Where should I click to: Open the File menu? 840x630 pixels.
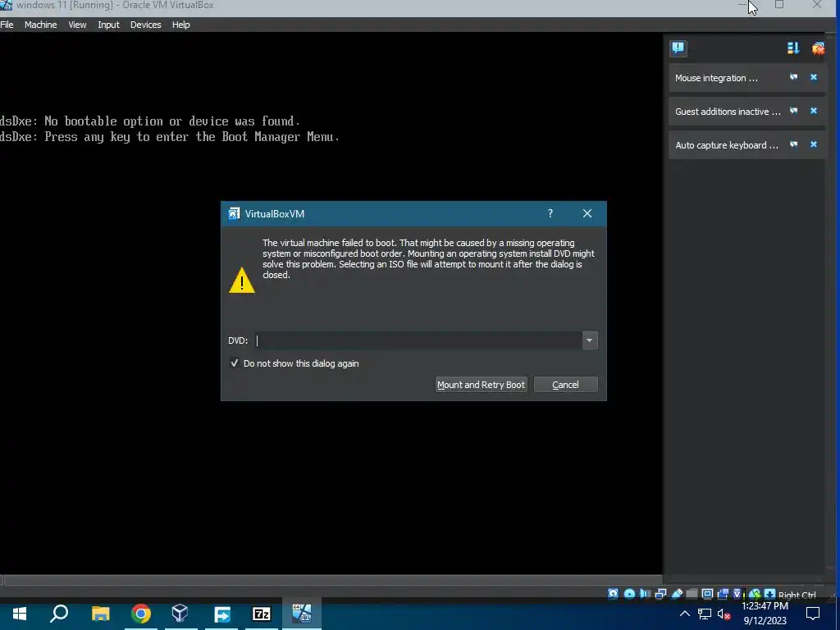coord(7,25)
